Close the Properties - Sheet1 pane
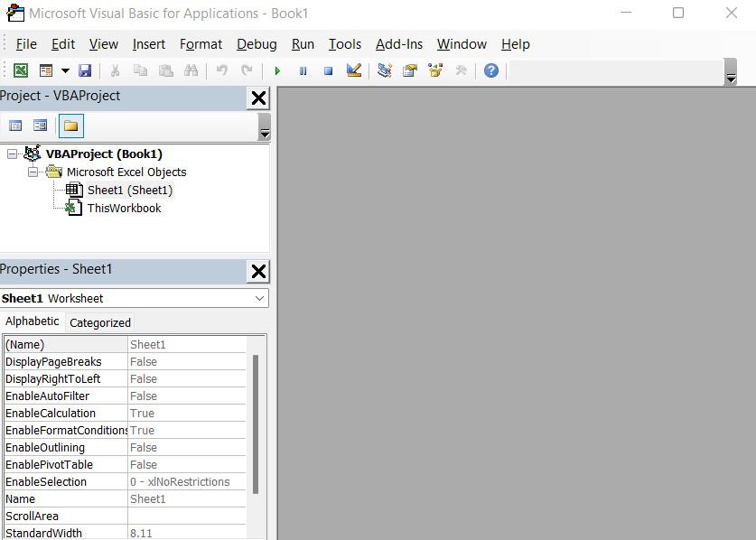Viewport: 756px width, 540px height. click(258, 272)
